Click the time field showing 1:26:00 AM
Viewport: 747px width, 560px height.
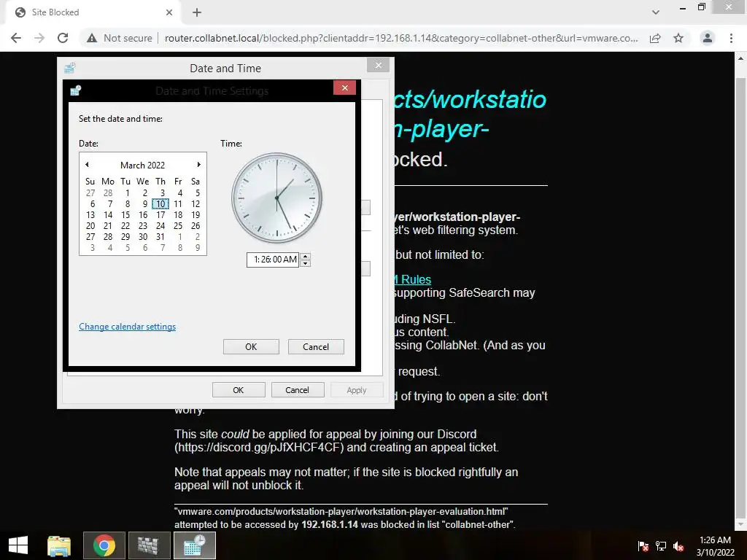pyautogui.click(x=273, y=260)
